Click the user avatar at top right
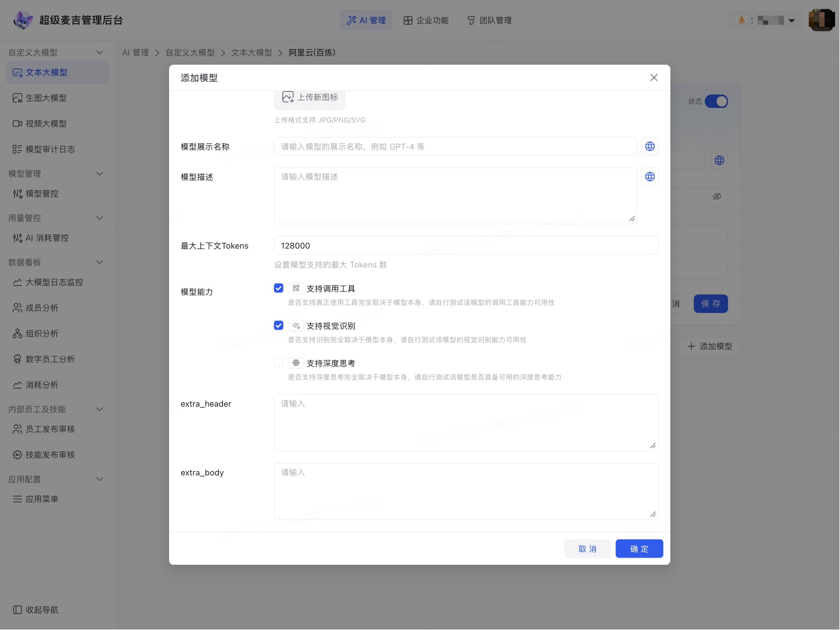The height and width of the screenshot is (630, 840). pyautogui.click(x=822, y=20)
